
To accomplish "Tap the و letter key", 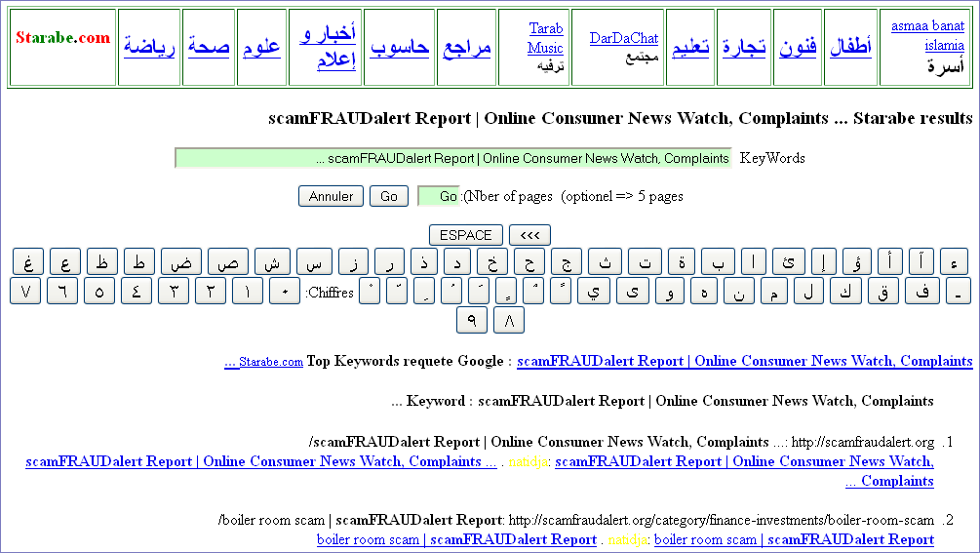I will click(669, 292).
